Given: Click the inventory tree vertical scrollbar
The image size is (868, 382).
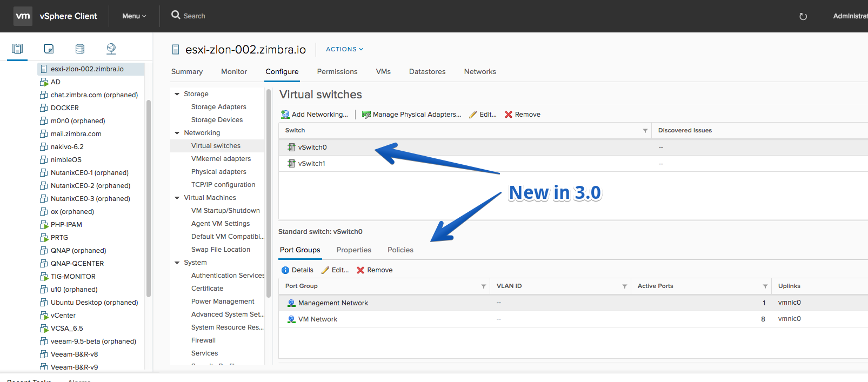Looking at the screenshot, I should pyautogui.click(x=149, y=198).
